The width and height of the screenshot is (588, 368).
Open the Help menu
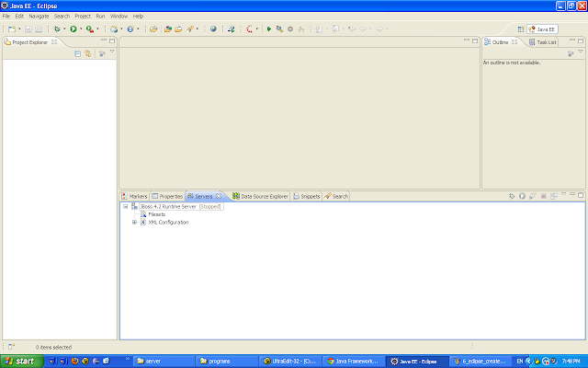138,17
